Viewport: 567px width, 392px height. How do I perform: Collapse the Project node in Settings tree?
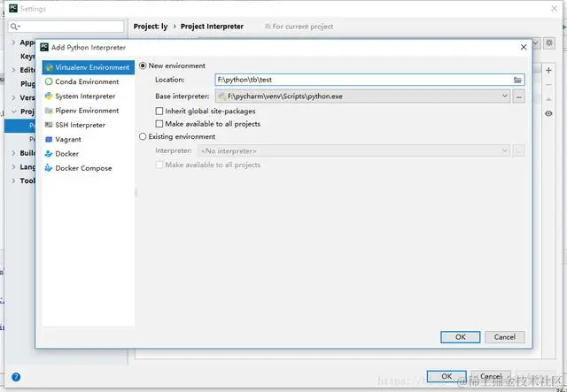pyautogui.click(x=13, y=111)
